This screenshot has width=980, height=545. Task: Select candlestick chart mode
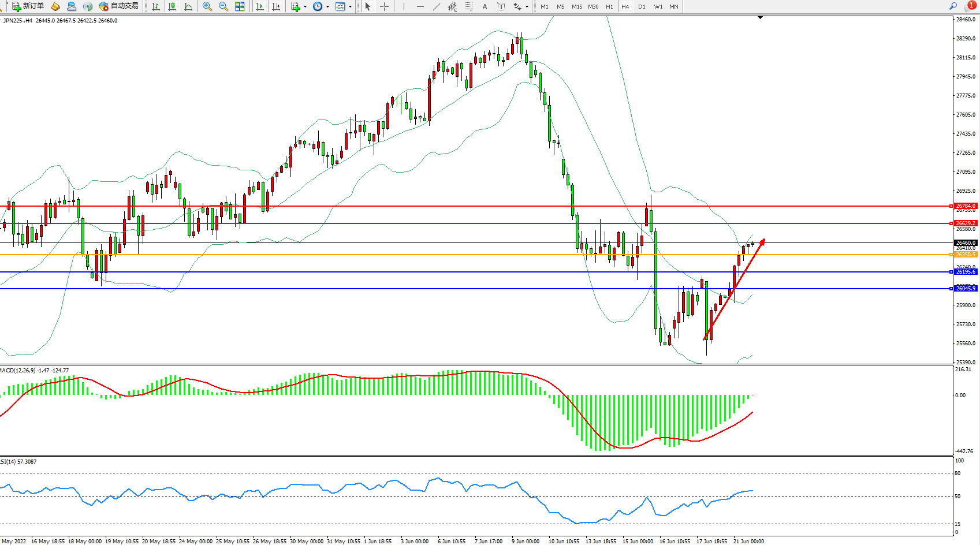point(172,6)
